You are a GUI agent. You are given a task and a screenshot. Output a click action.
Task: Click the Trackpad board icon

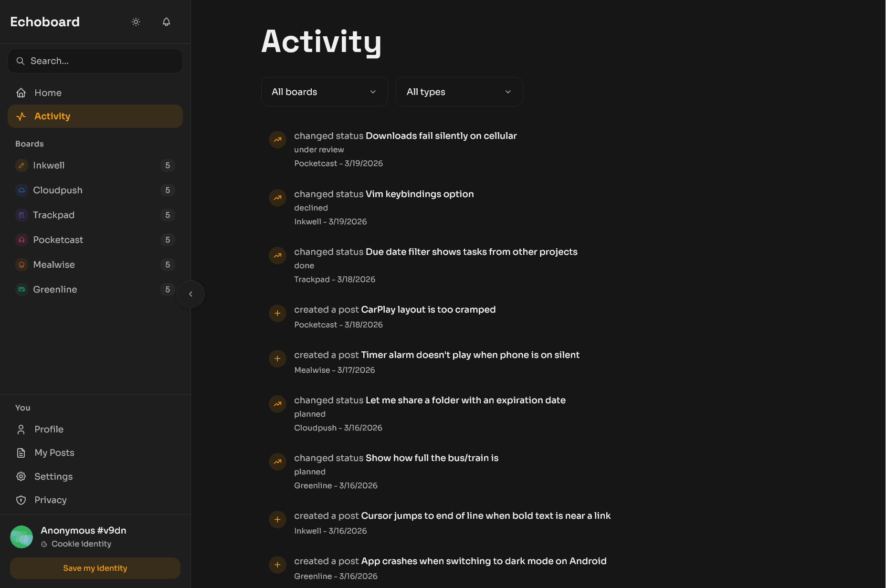coord(21,215)
